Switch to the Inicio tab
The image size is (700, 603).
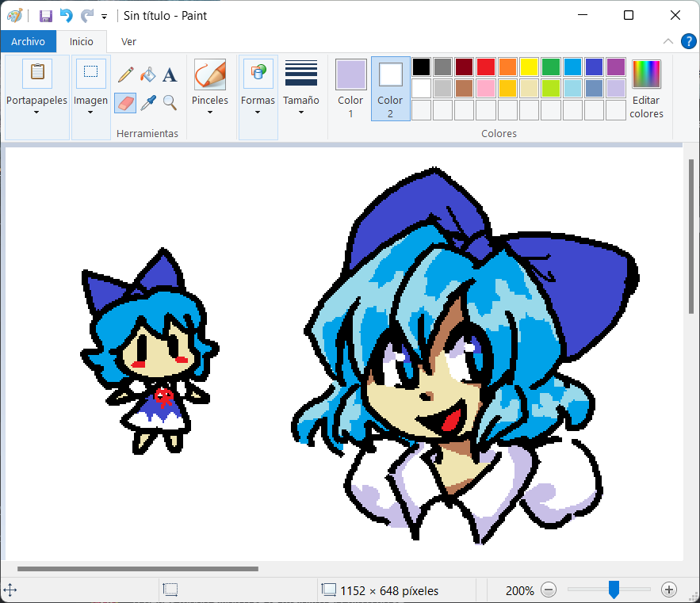click(81, 41)
